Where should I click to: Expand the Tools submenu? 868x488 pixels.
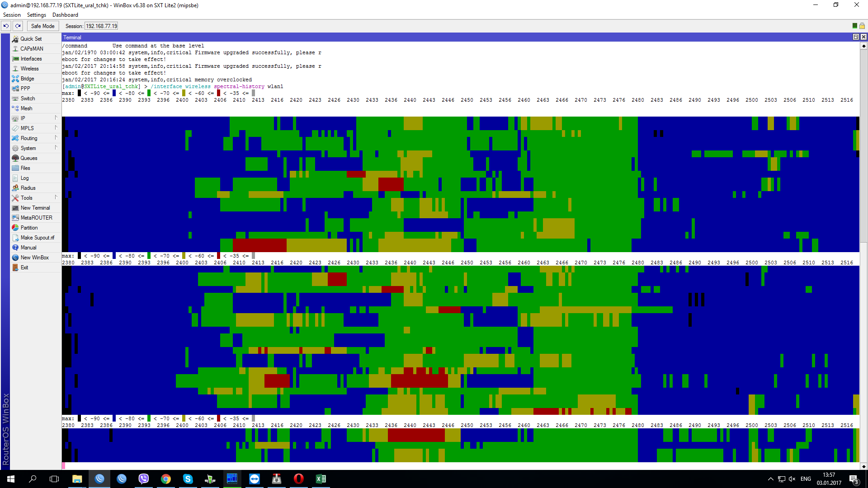point(56,197)
